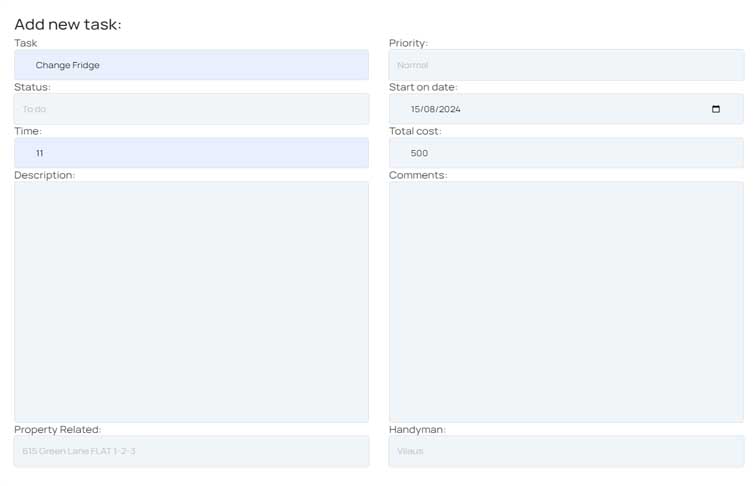
Task: Click the Time label
Action: (28, 131)
